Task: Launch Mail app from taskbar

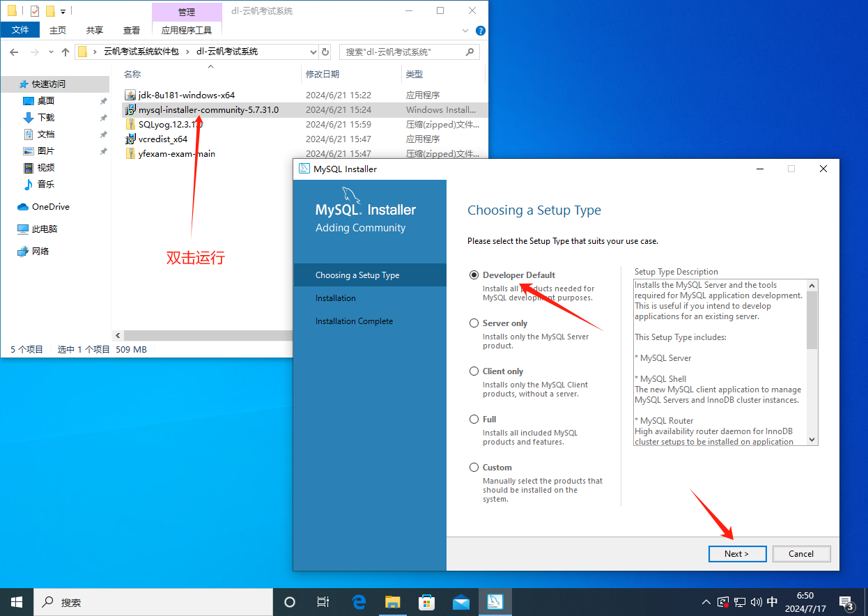Action: pyautogui.click(x=460, y=602)
